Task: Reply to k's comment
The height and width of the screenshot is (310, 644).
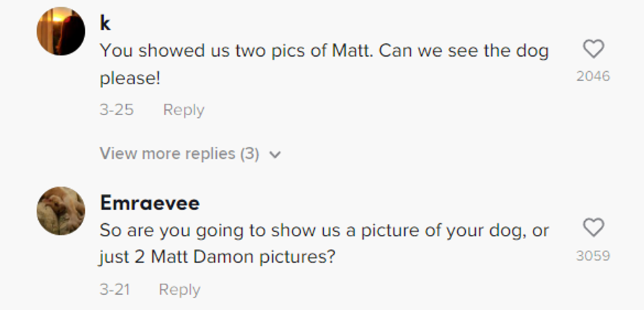Action: coord(183,110)
